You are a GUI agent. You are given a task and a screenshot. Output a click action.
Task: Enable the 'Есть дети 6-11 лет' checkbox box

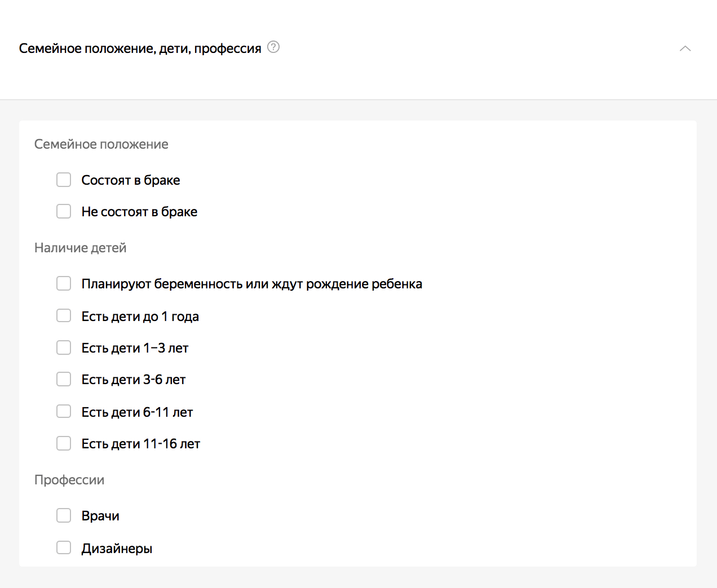click(64, 412)
